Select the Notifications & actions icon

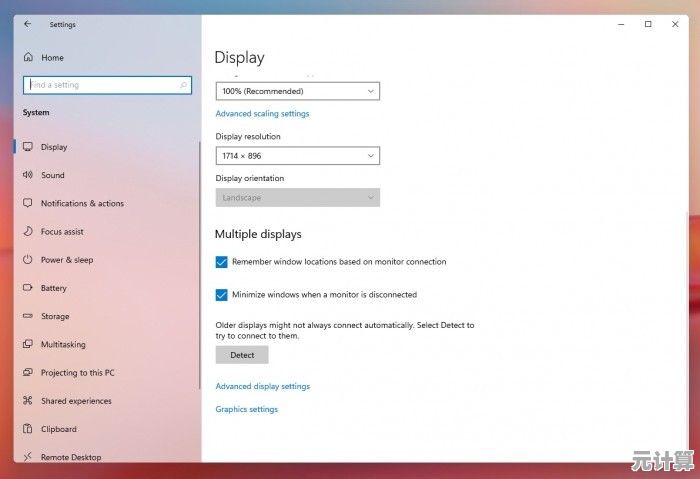coord(27,203)
